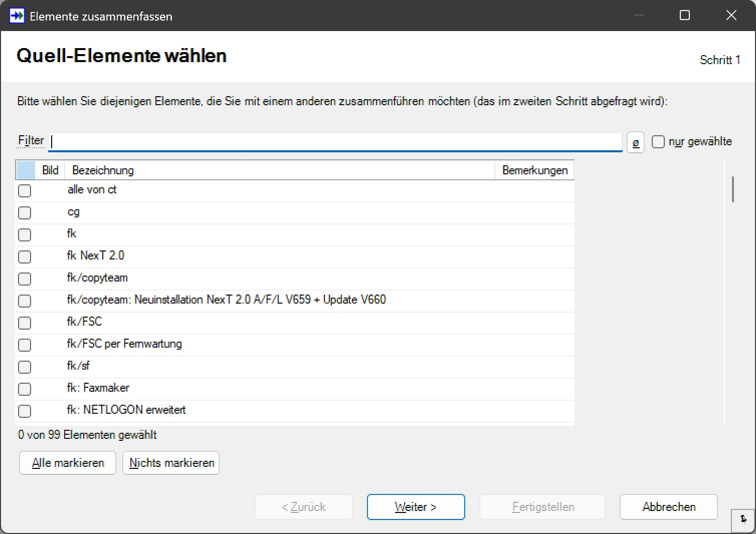
Task: Check the checkbox for "cg"
Action: [25, 213]
